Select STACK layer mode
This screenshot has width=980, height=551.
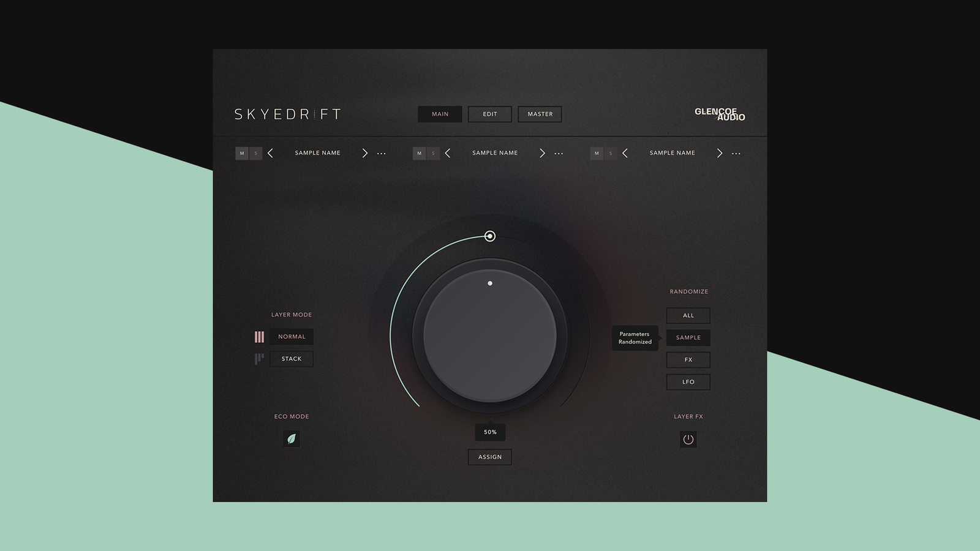click(292, 359)
